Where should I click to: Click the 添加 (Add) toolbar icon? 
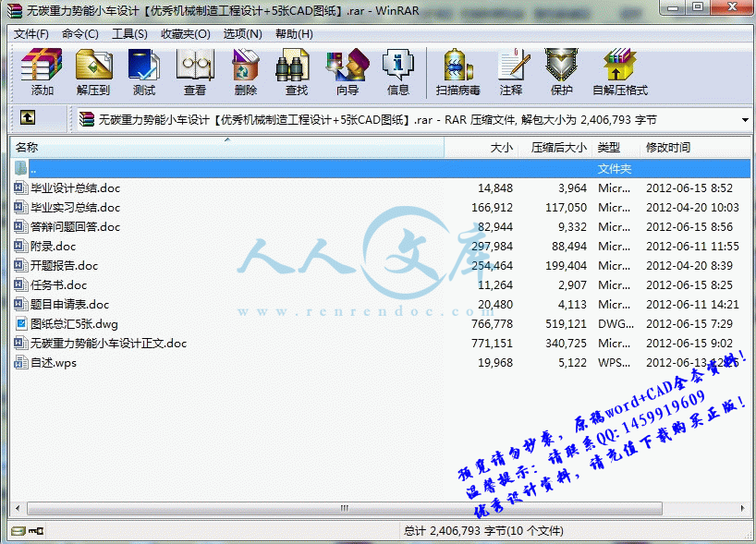42,71
